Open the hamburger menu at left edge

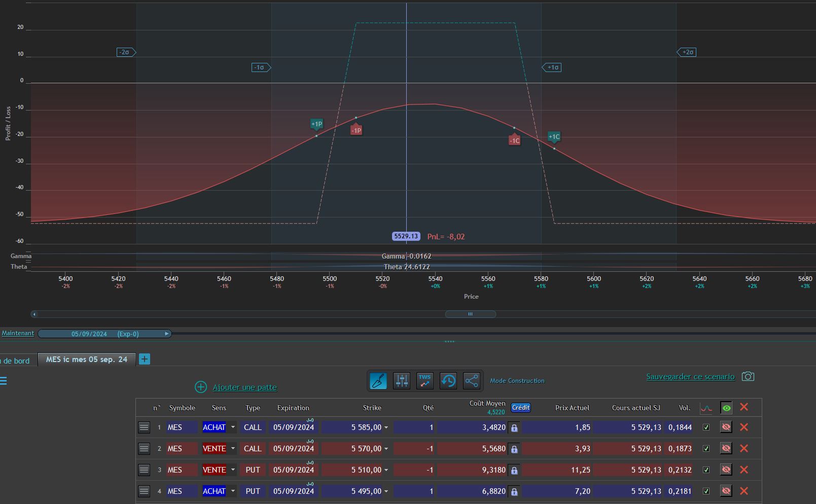tap(3, 381)
